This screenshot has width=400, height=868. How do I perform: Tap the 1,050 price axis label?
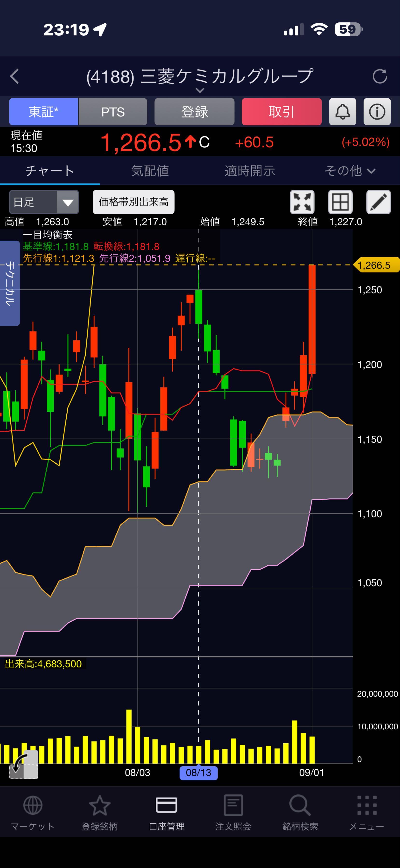(x=370, y=583)
